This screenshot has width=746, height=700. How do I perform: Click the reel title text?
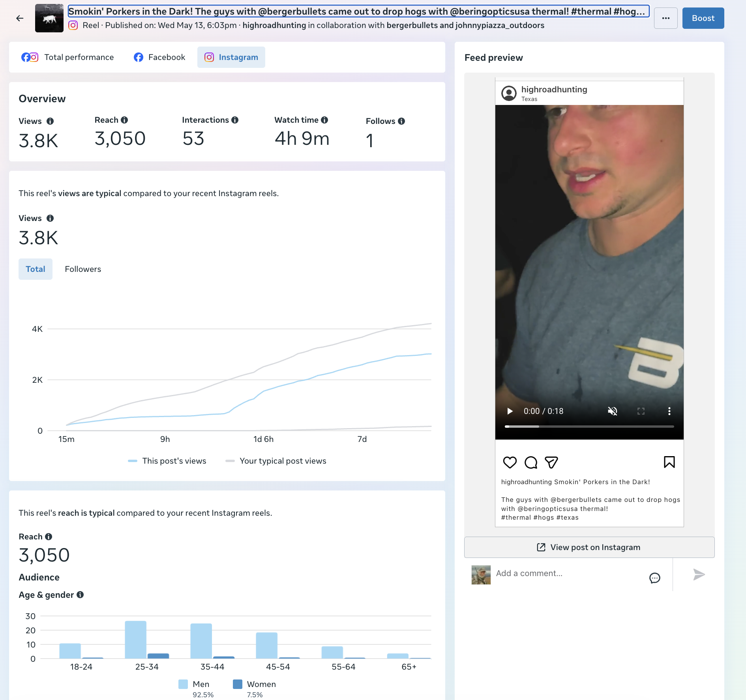pos(358,11)
